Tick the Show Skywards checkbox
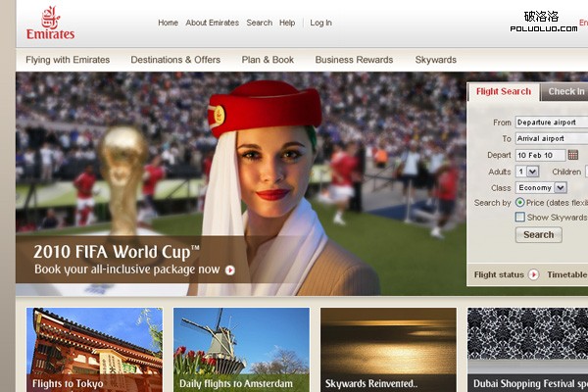The height and width of the screenshot is (392, 588). tap(519, 217)
